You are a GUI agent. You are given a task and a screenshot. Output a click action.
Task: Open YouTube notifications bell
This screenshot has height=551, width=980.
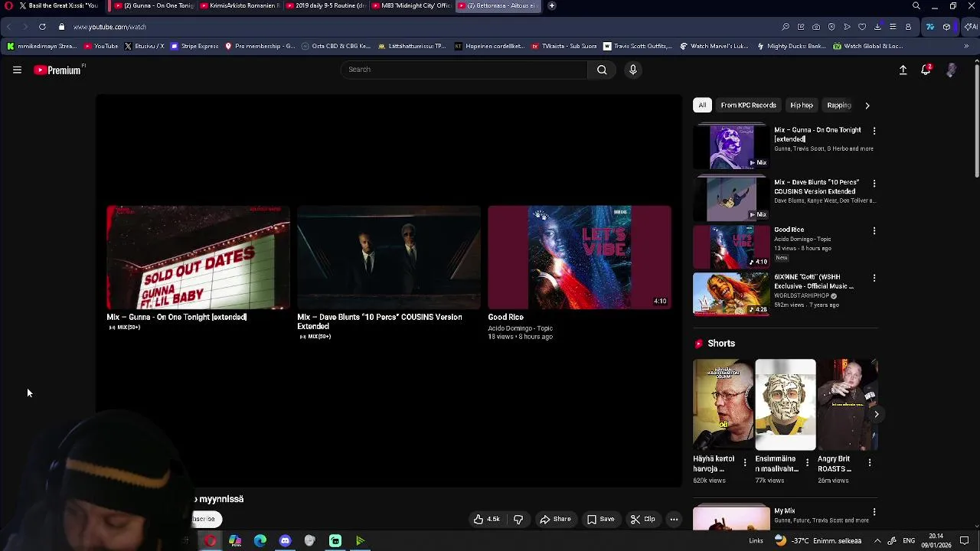click(926, 70)
